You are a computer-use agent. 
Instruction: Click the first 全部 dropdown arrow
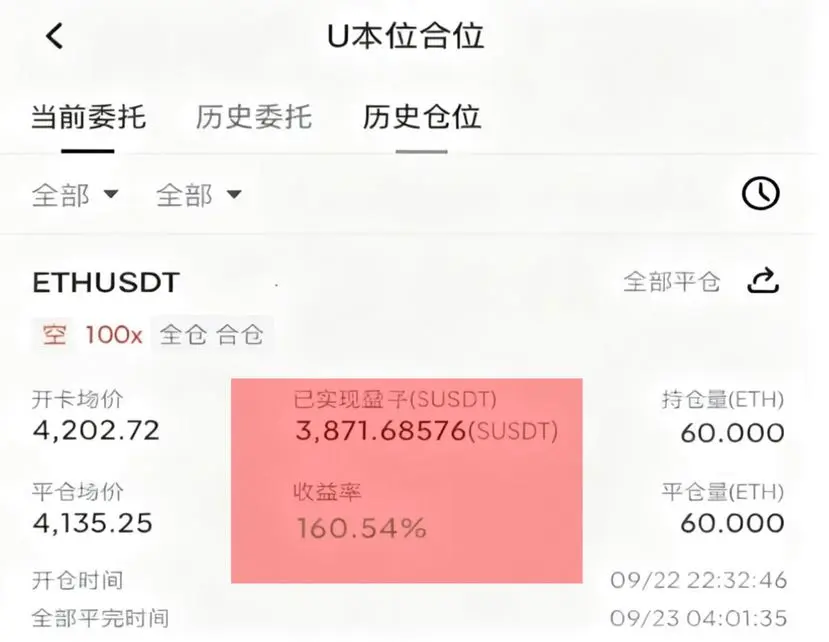(111, 194)
